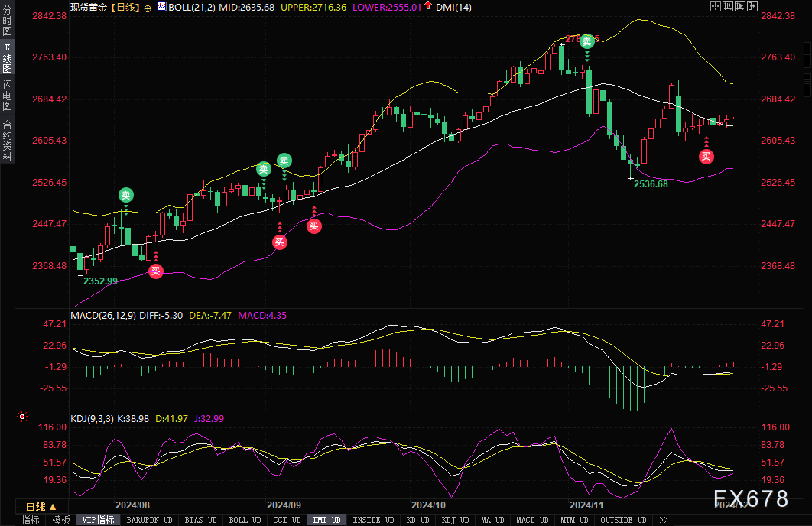Click the 2536.68 low price label

click(651, 183)
